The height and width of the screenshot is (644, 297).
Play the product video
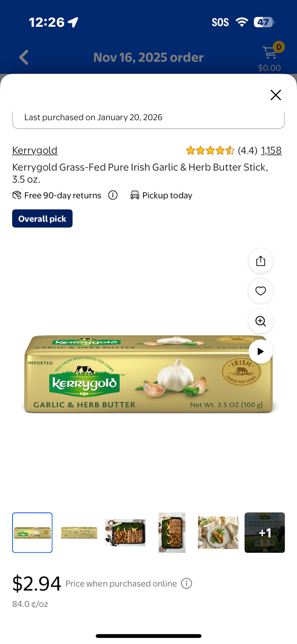261,351
